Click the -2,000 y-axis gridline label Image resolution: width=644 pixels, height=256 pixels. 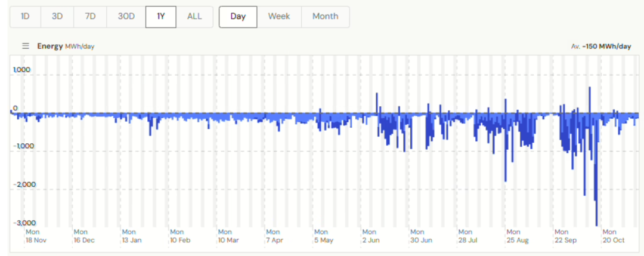[x=24, y=184]
